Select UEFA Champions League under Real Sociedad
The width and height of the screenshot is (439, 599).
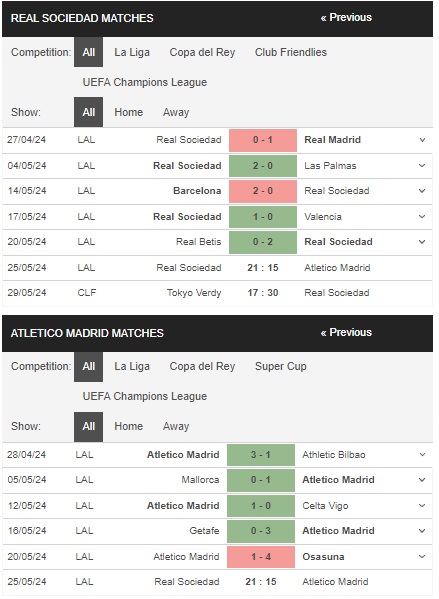coord(145,82)
